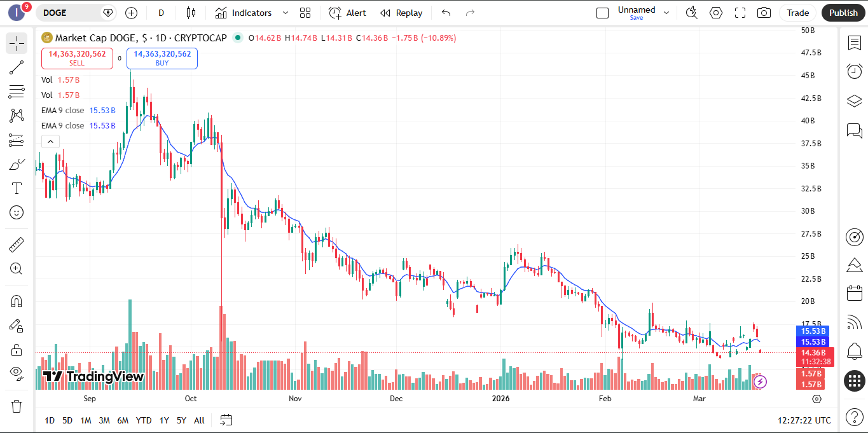Viewport: 868px width, 433px height.
Task: Open the user profile menu avatar
Action: [x=17, y=12]
